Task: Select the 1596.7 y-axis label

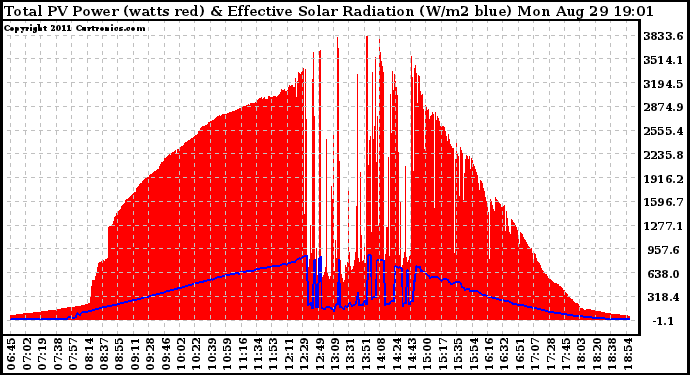Action: pyautogui.click(x=663, y=202)
